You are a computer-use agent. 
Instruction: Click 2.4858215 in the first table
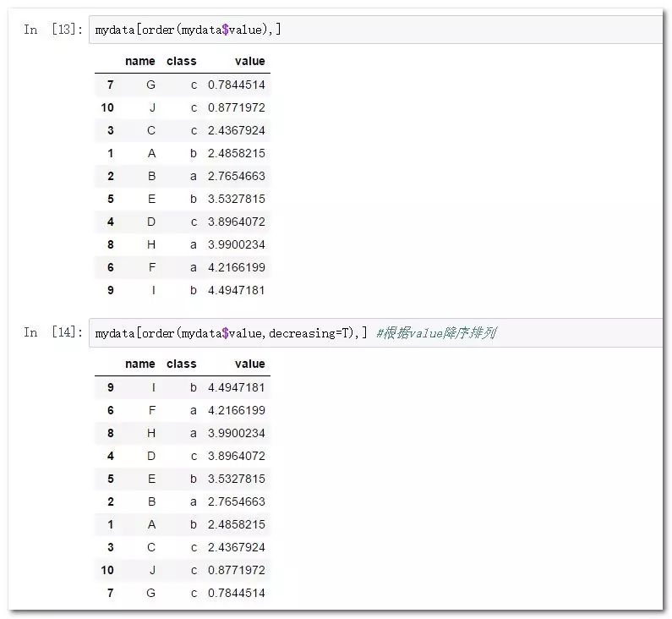click(x=237, y=153)
